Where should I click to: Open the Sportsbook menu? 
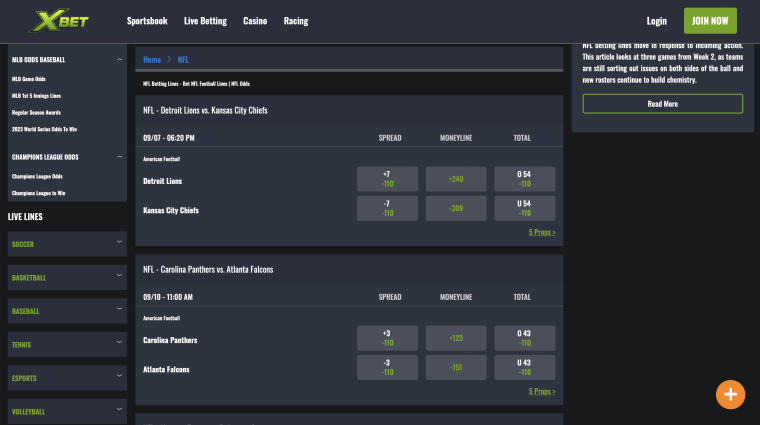pos(147,21)
